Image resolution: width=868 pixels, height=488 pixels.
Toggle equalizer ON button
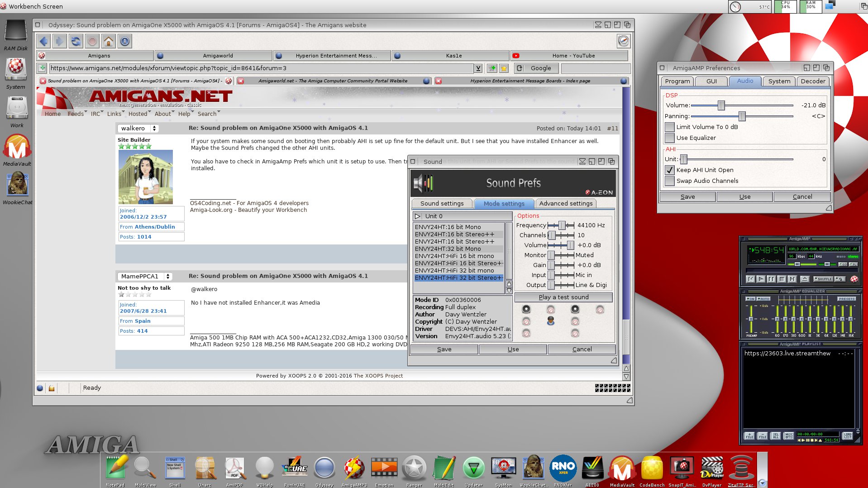(750, 299)
